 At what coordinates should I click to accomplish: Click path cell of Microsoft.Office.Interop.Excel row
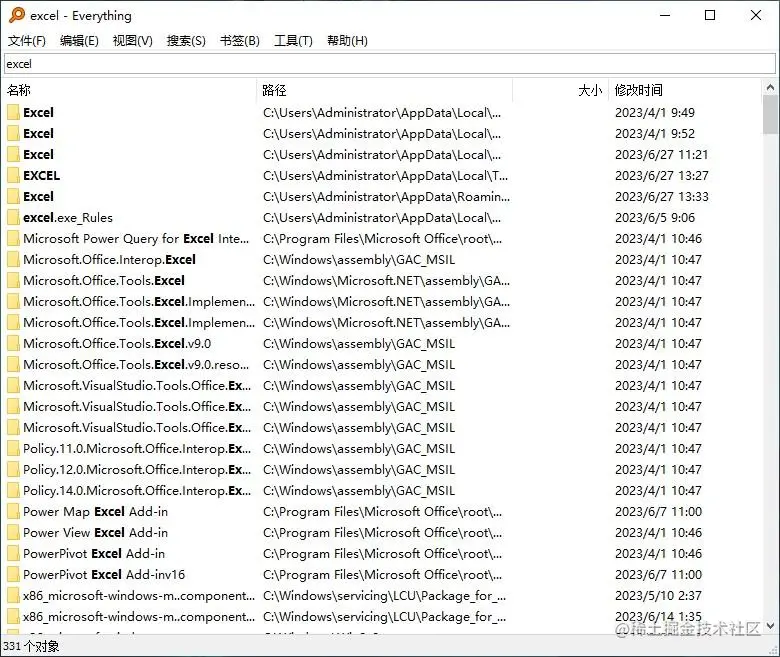click(359, 259)
